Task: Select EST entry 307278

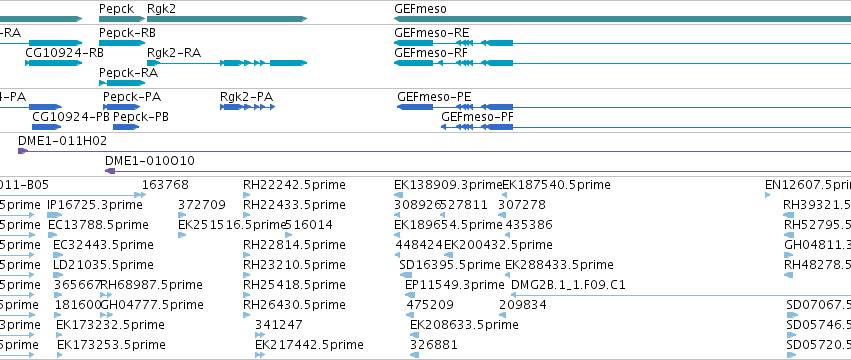Action: (x=522, y=205)
